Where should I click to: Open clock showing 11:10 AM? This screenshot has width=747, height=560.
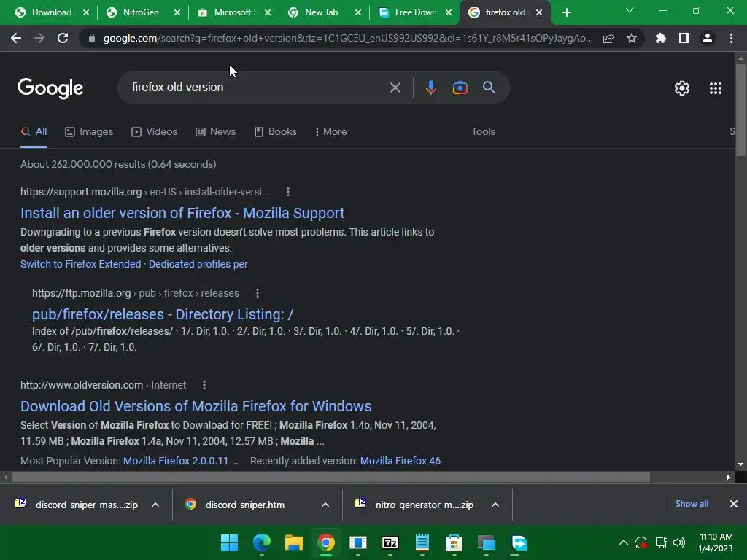716,542
